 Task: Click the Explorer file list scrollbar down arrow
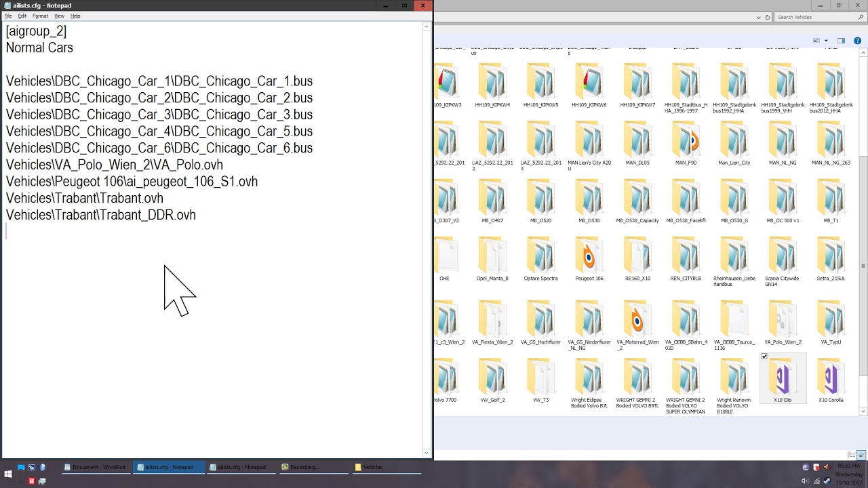863,411
